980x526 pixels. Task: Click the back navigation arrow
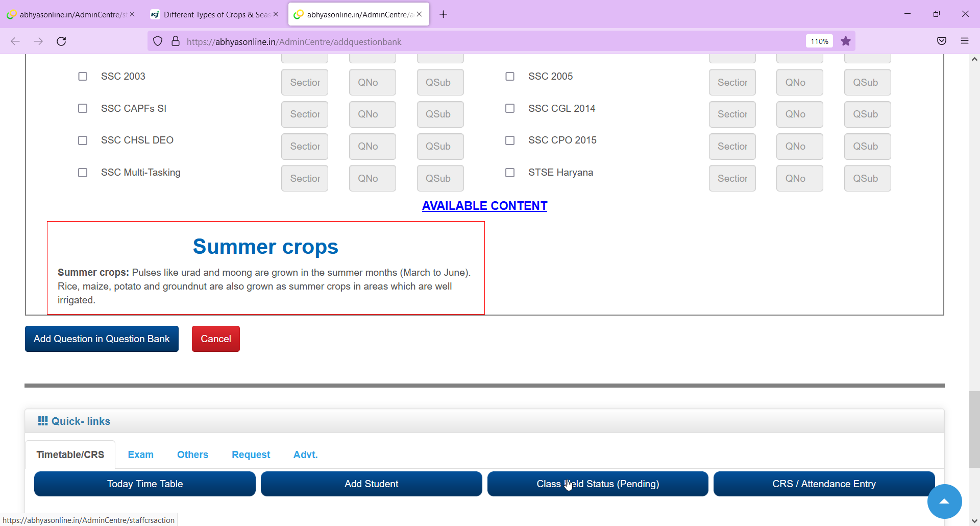pos(15,41)
